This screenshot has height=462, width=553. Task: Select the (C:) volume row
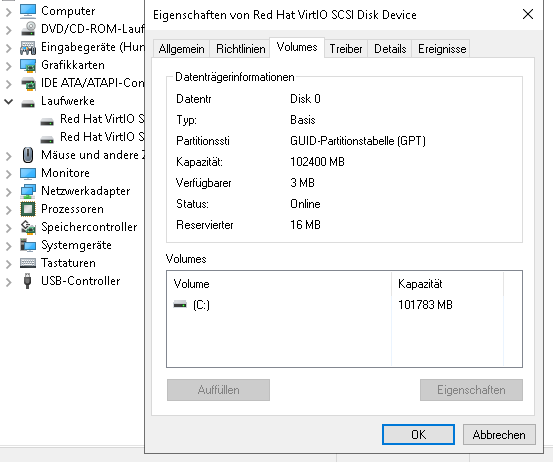[x=344, y=305]
